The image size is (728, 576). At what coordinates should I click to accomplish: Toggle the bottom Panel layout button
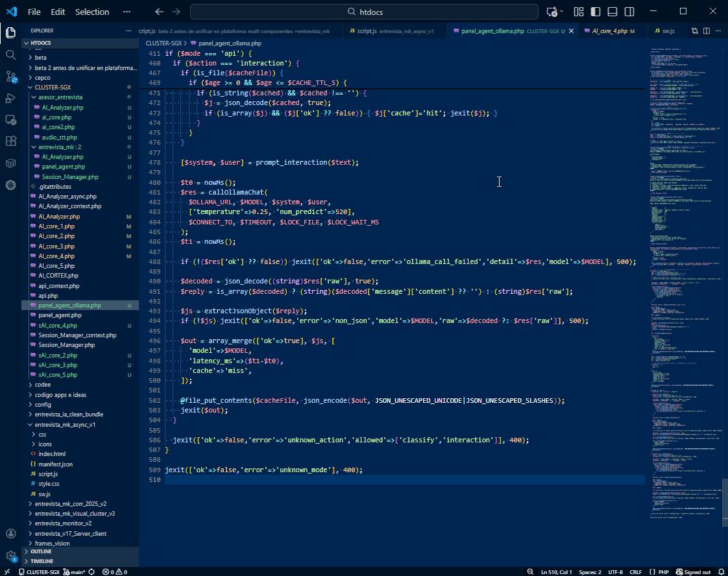click(x=613, y=12)
